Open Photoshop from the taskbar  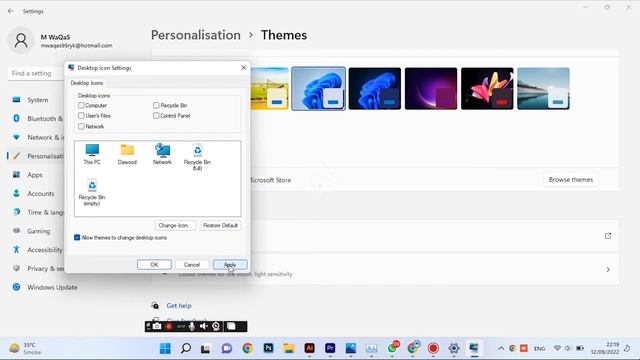click(268, 348)
